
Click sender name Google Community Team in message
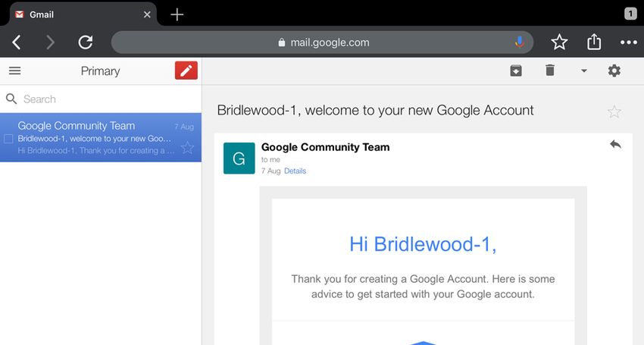click(x=325, y=147)
